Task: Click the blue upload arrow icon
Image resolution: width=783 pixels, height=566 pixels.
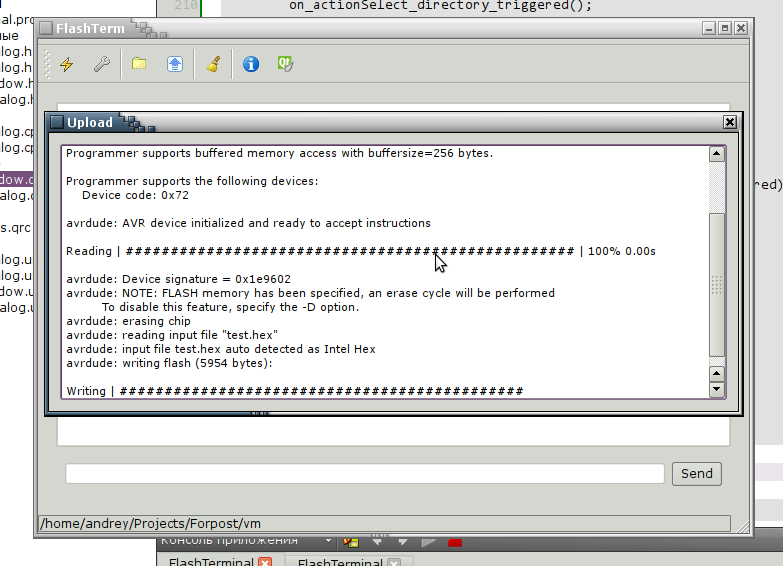Action: pyautogui.click(x=175, y=64)
